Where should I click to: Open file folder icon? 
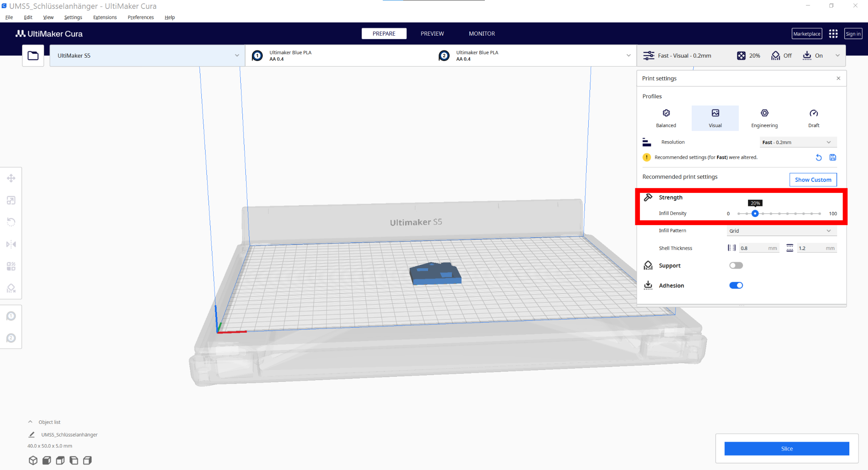tap(33, 56)
